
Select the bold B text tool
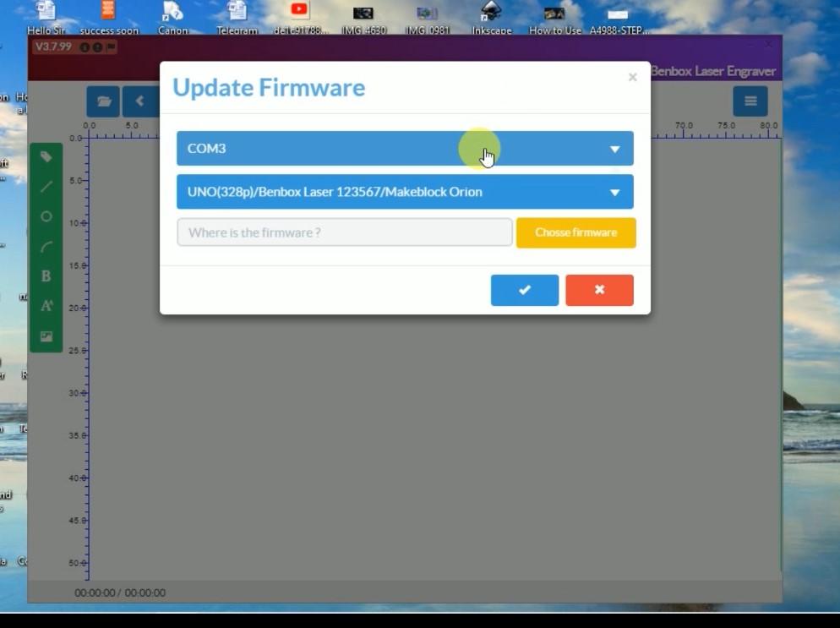pyautogui.click(x=46, y=276)
